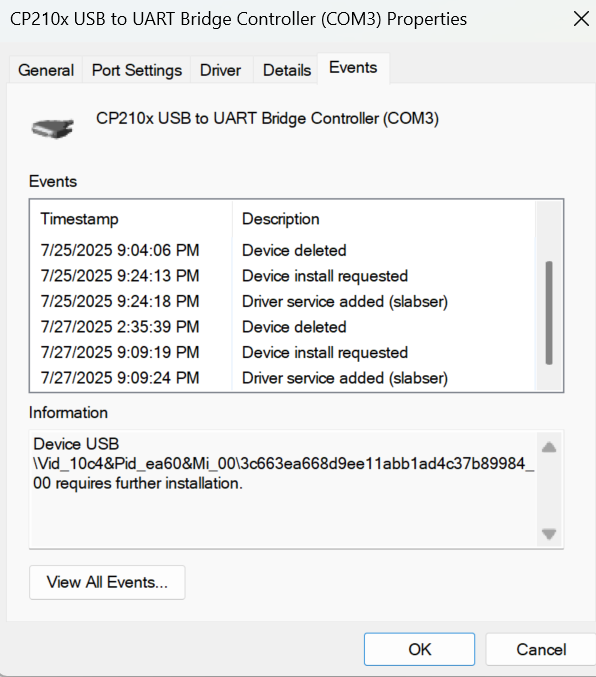The image size is (596, 677).
Task: Select the 9:24:18 PM Driver service added event
Action: click(x=282, y=301)
